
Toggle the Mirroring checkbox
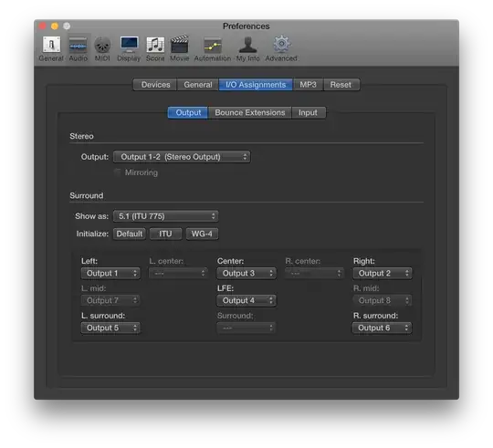(x=117, y=172)
